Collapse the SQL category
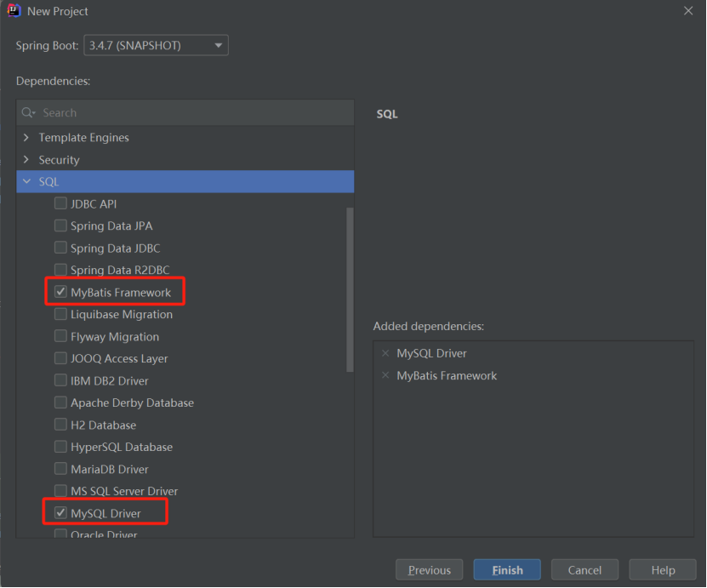707x588 pixels. tap(26, 182)
